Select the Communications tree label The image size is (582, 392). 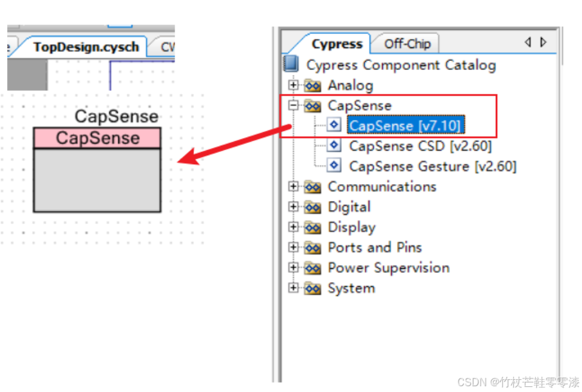382,187
